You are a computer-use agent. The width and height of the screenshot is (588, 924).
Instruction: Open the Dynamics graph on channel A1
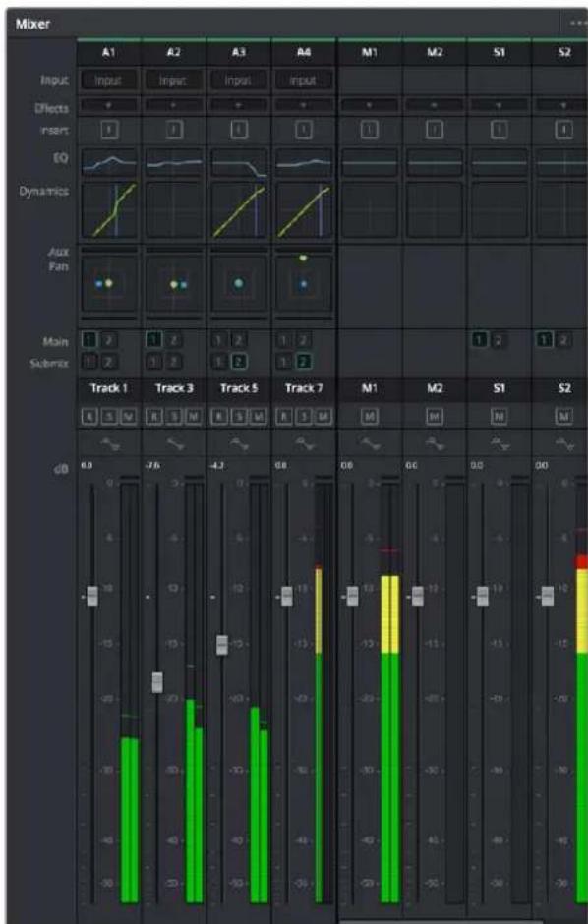pos(109,209)
